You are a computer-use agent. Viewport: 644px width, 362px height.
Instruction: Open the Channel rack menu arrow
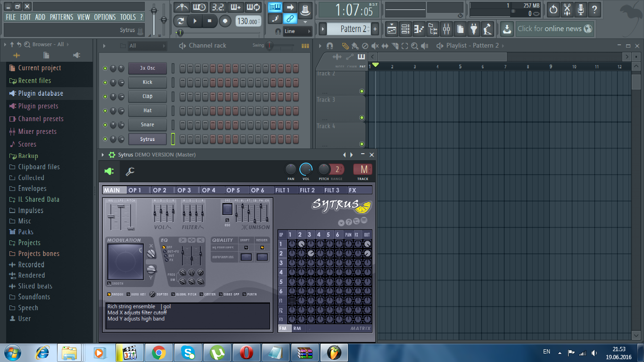[x=104, y=46]
